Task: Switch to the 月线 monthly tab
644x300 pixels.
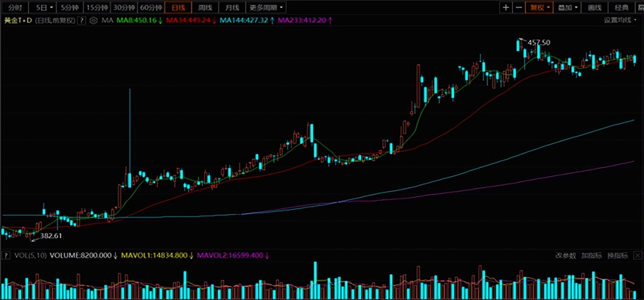Action: click(232, 7)
